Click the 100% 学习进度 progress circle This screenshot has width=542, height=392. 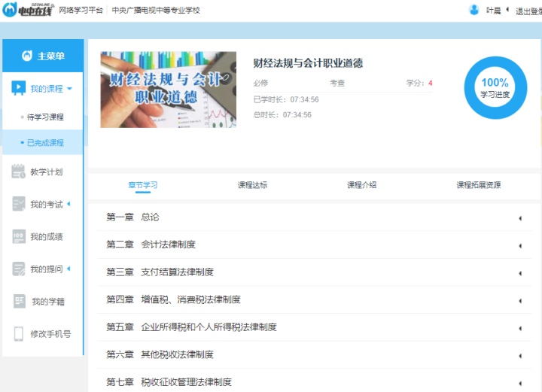click(495, 87)
